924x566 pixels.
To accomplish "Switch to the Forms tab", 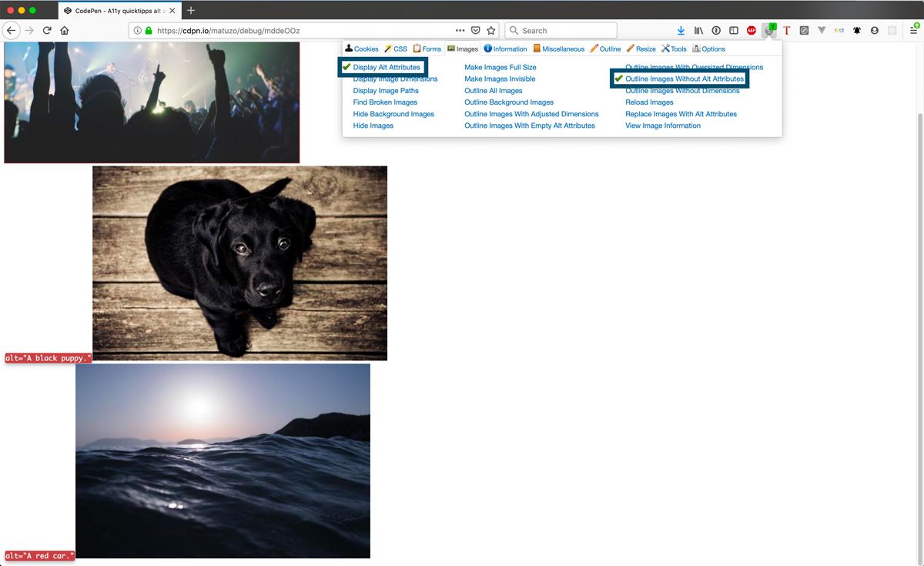I will click(427, 49).
